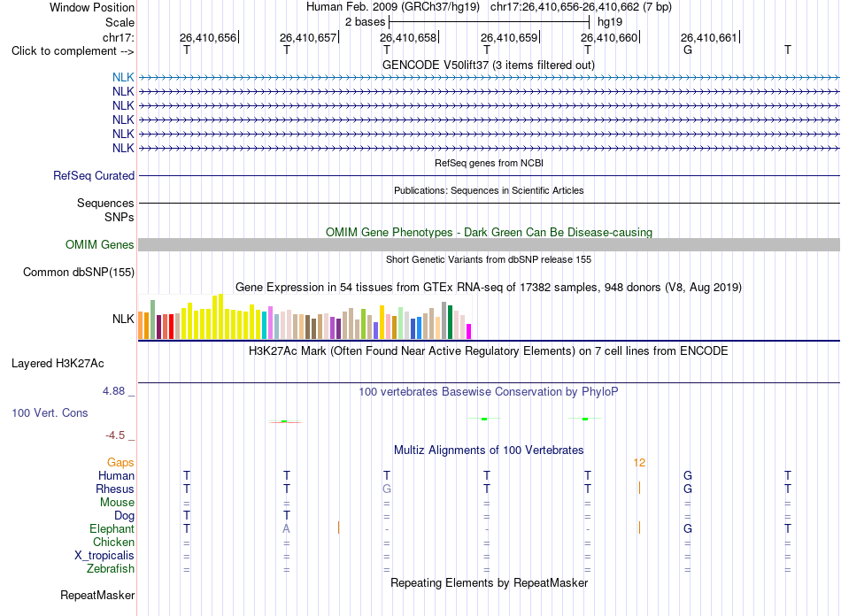841x616 pixels.
Task: Click the dark green bar in GTEx chart
Action: coord(450,322)
